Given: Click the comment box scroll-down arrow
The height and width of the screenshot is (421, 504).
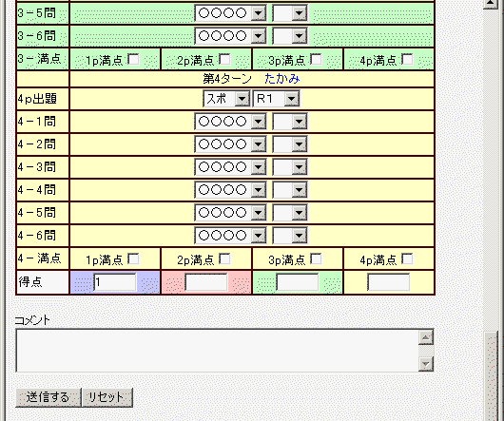Looking at the screenshot, I should pyautogui.click(x=426, y=364).
